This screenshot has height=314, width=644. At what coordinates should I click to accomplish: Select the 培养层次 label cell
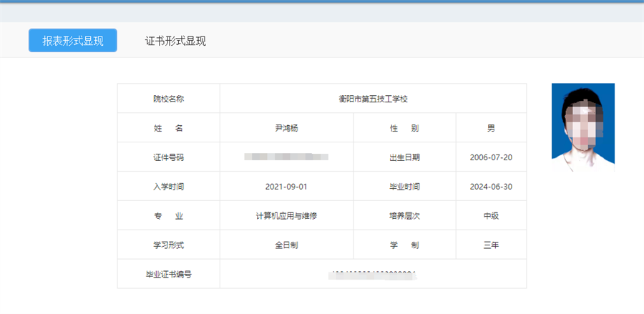pos(404,216)
